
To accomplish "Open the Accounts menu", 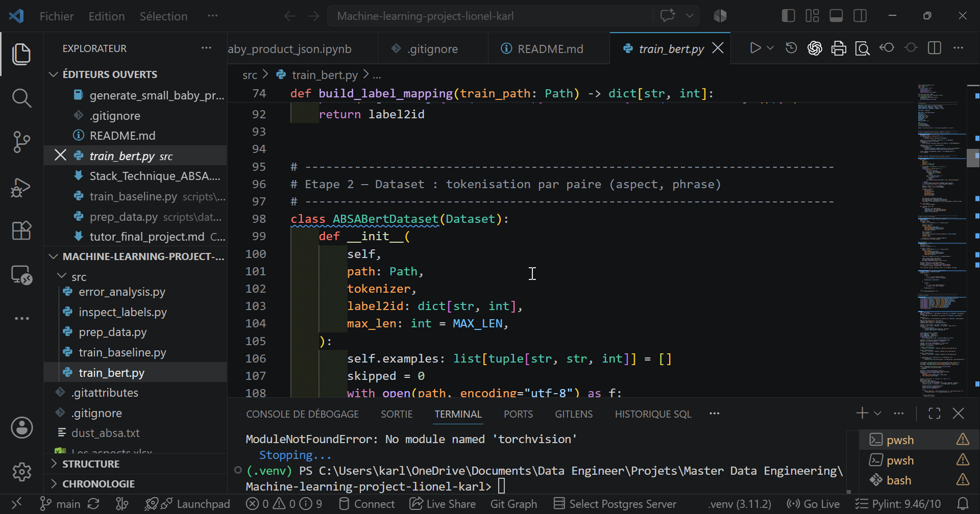I will 21,428.
